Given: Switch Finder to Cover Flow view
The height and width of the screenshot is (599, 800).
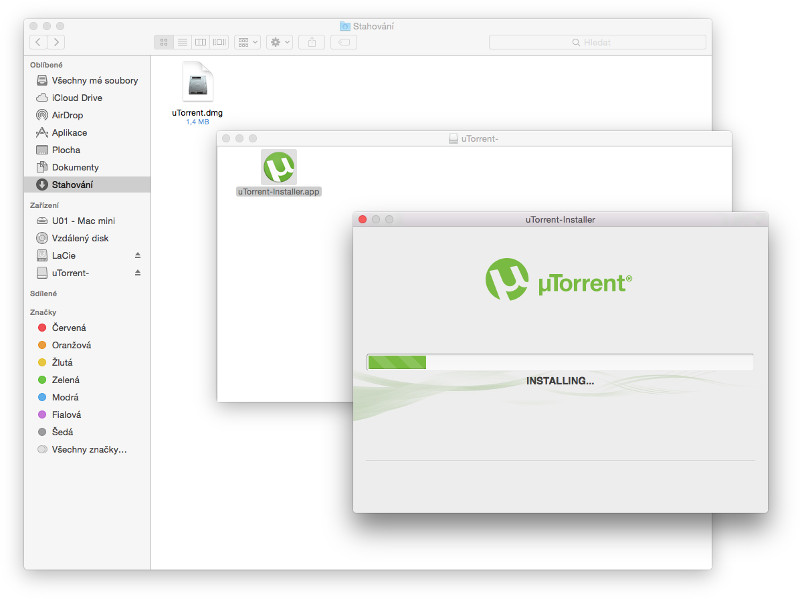Looking at the screenshot, I should pos(219,42).
